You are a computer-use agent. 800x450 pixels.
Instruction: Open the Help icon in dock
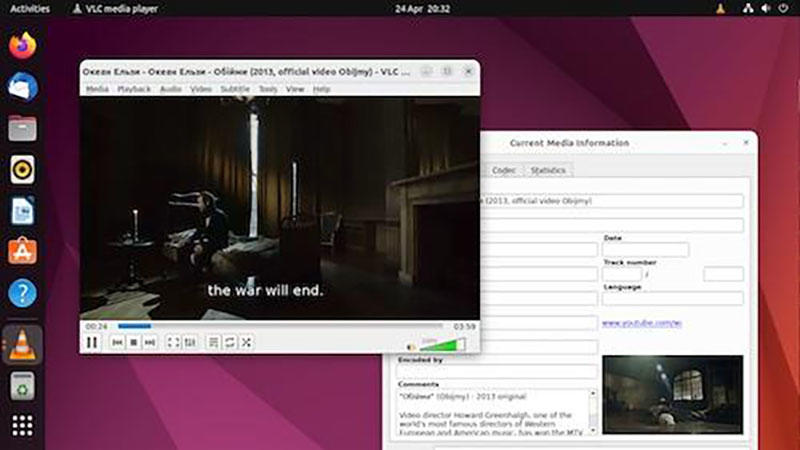coord(22,293)
